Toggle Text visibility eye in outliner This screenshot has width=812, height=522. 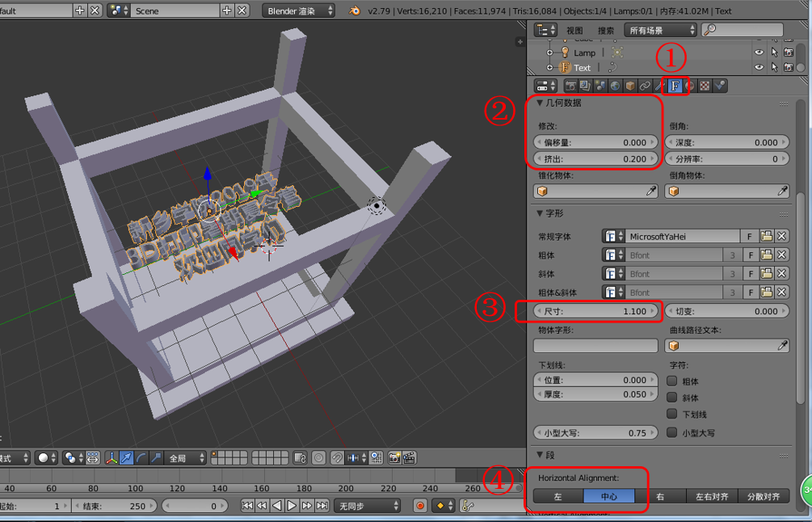(x=759, y=67)
